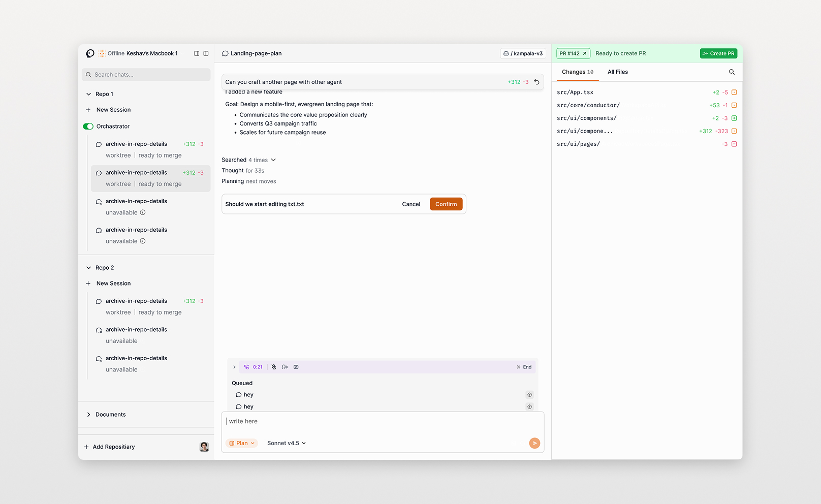Open the PR #142 link
Image resolution: width=821 pixels, height=504 pixels.
click(573, 53)
